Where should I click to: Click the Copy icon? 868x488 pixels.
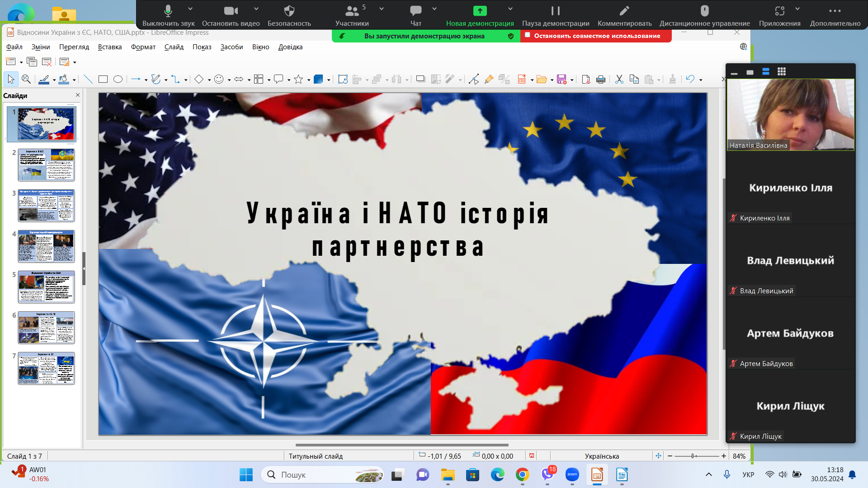[x=634, y=80]
